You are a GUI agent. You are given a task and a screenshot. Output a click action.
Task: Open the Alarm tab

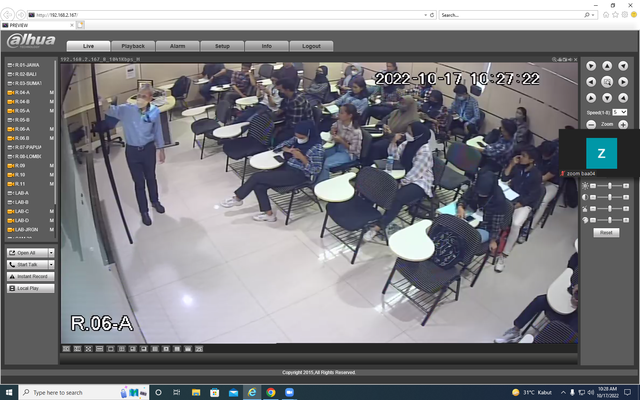[178, 46]
